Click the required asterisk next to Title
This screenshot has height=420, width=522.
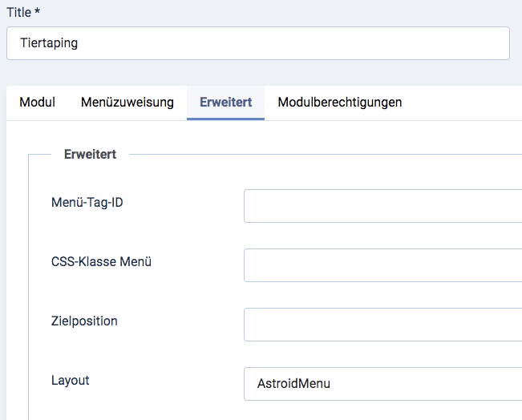pos(37,12)
